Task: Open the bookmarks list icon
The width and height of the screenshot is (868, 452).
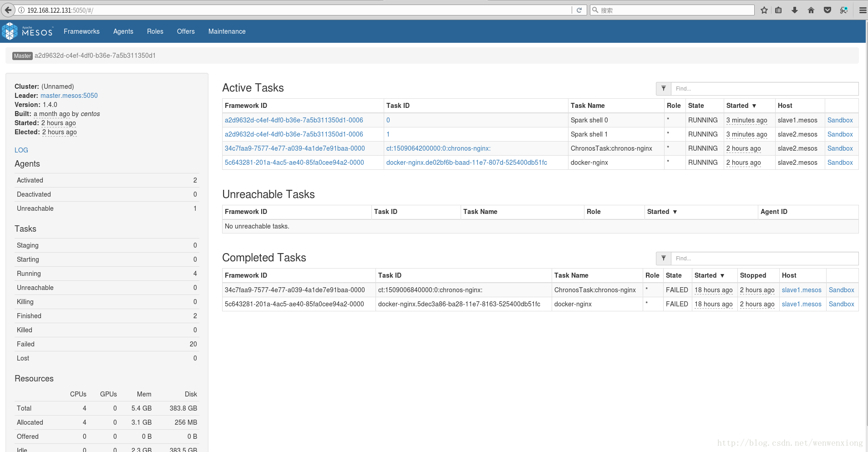Action: (779, 10)
